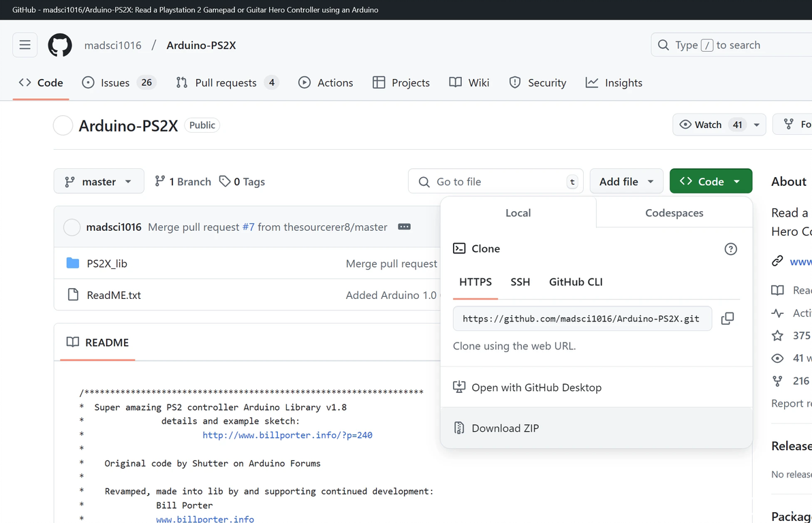Copy the clone URL to clipboard

[x=728, y=318]
